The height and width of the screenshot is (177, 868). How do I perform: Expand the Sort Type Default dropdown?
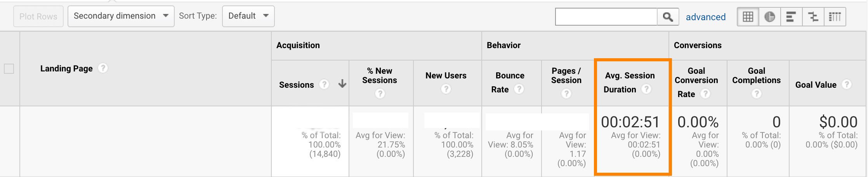pos(248,16)
